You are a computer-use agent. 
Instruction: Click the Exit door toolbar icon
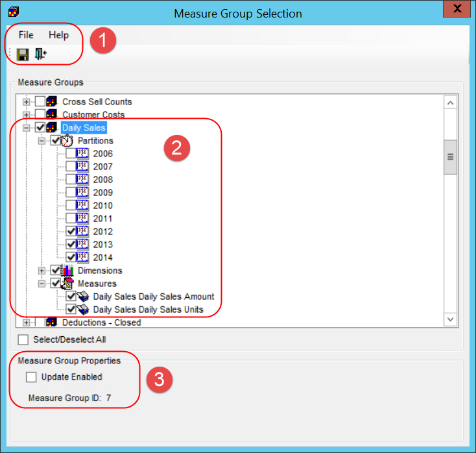click(x=41, y=55)
